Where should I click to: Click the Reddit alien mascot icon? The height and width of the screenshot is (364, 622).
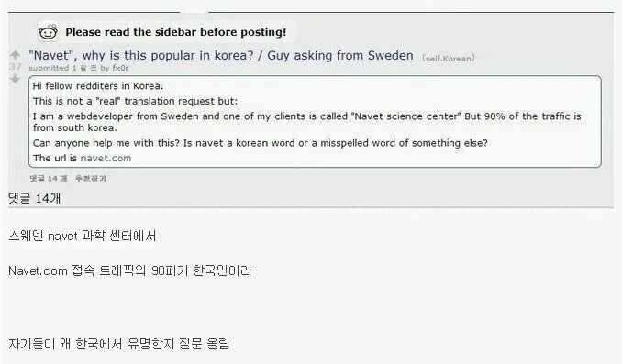coord(48,31)
